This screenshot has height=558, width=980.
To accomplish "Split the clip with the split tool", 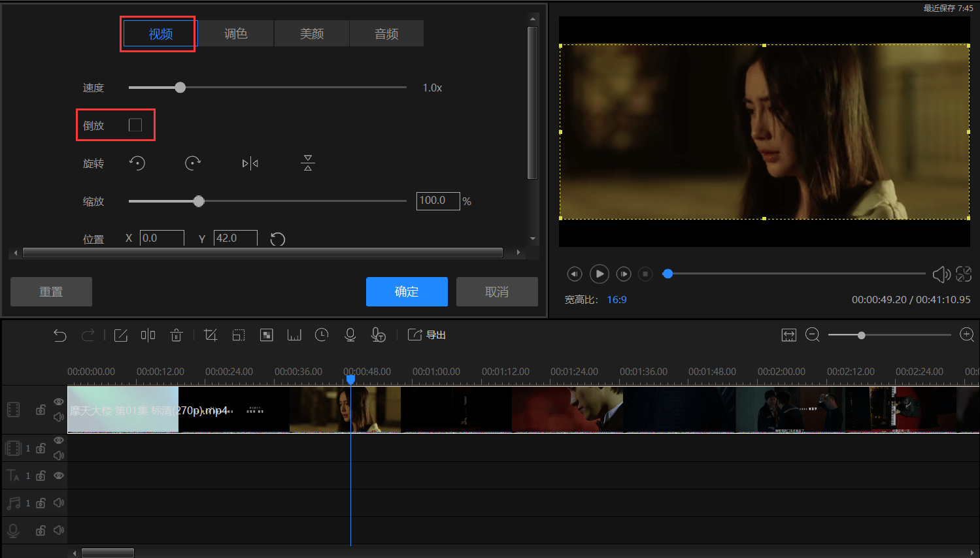I will tap(148, 335).
